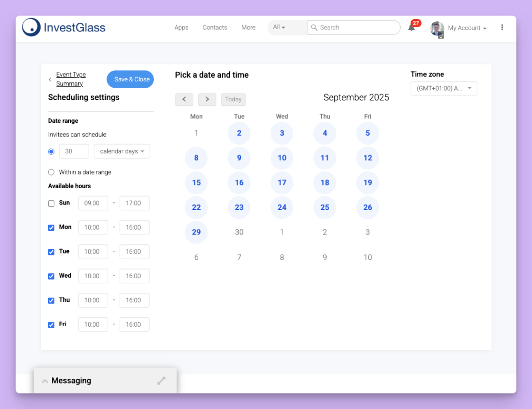Select September 17 on the calendar
The width and height of the screenshot is (532, 409).
click(x=282, y=183)
